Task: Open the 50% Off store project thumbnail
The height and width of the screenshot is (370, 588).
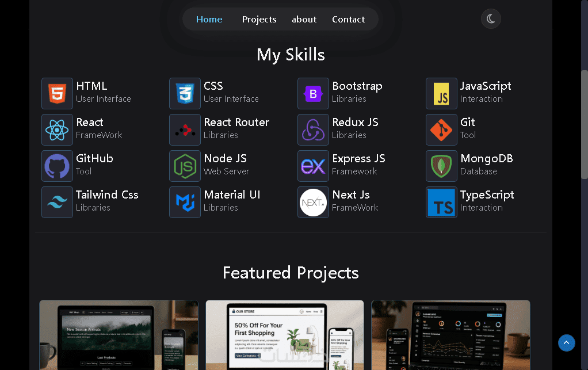Action: 285,335
